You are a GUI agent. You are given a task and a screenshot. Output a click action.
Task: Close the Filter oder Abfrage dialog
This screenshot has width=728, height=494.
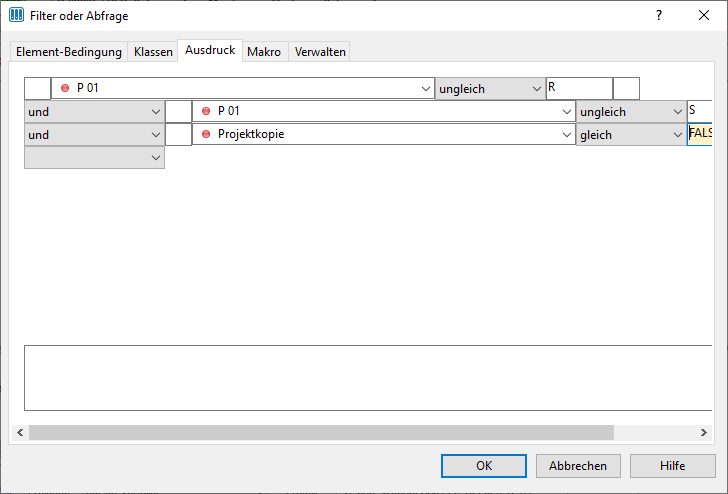pyautogui.click(x=704, y=15)
